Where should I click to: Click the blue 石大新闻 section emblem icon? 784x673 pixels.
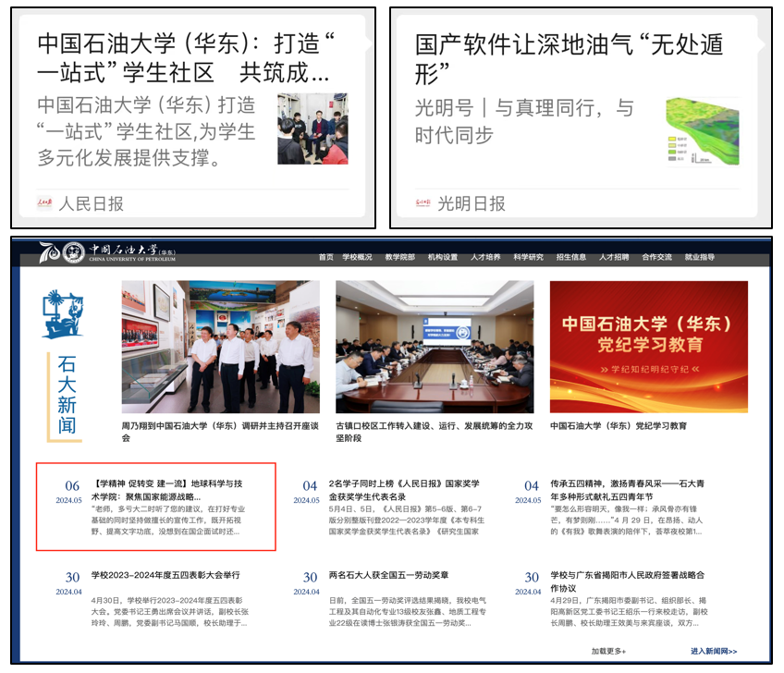pos(62,315)
